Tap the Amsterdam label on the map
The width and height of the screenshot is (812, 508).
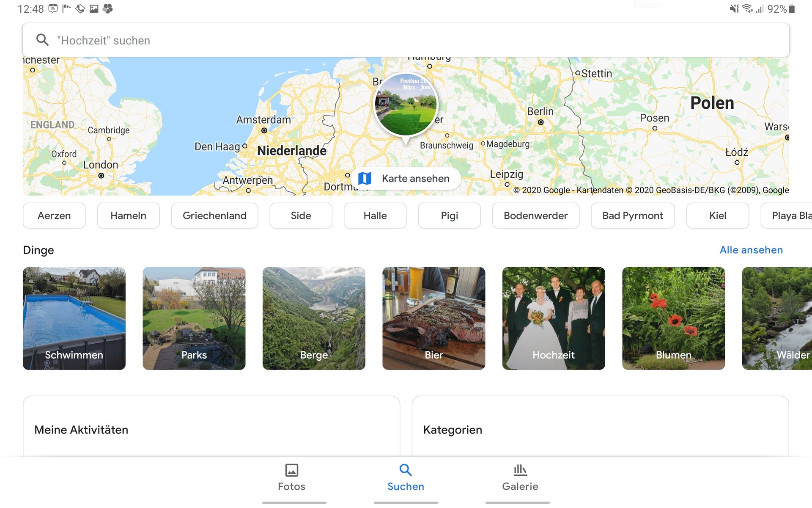click(x=263, y=120)
